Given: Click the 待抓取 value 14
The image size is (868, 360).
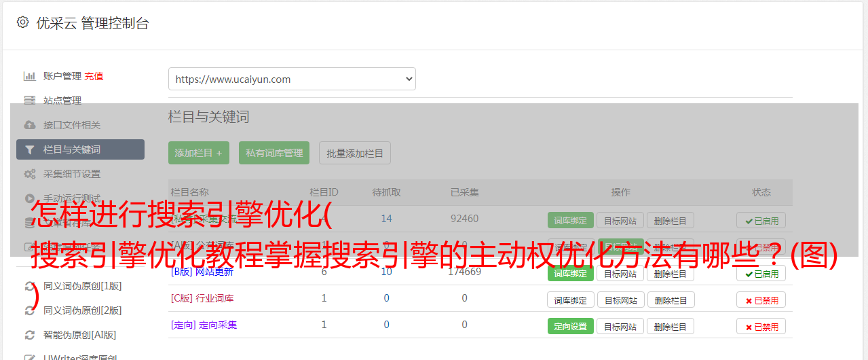Looking at the screenshot, I should pos(386,219).
